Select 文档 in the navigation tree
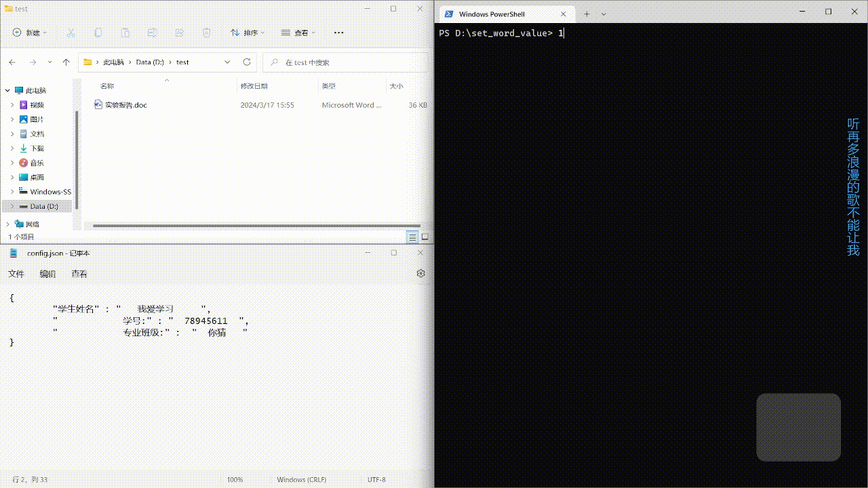868x488 pixels. [x=37, y=134]
